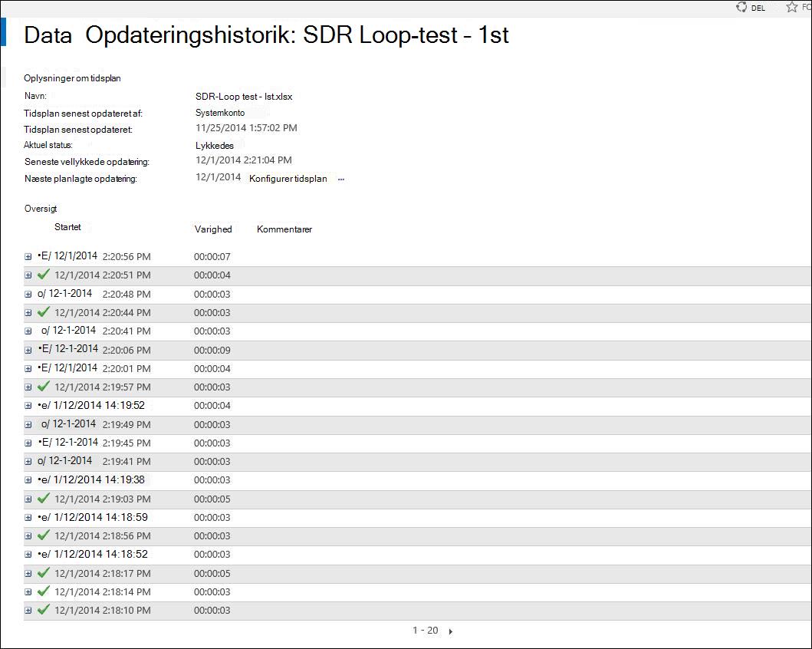Click the Lykkedes status value
812x649 pixels.
click(x=215, y=146)
